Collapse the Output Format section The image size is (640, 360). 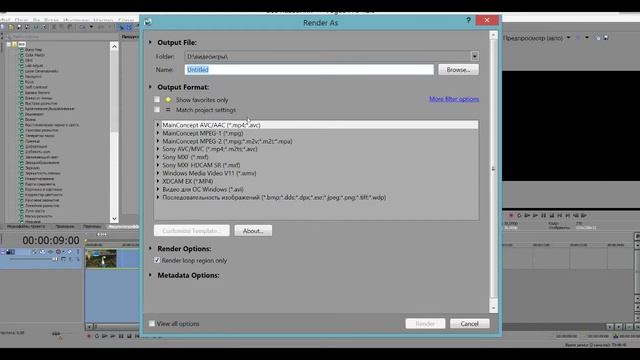coord(150,87)
